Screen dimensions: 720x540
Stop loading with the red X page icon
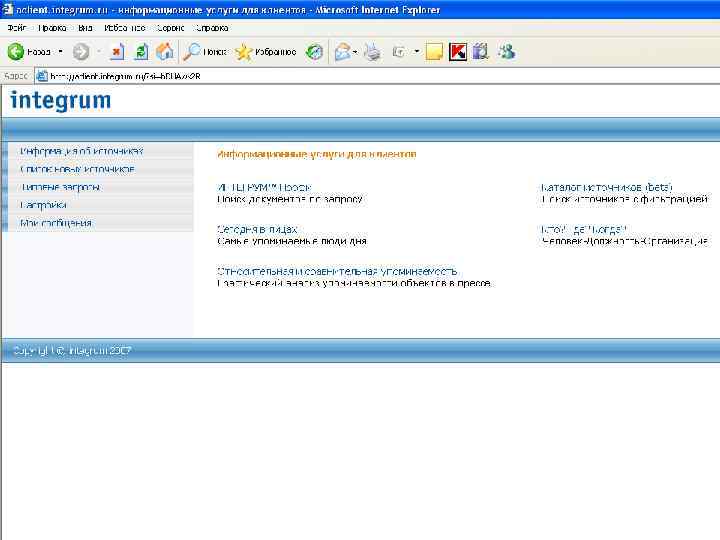click(117, 52)
